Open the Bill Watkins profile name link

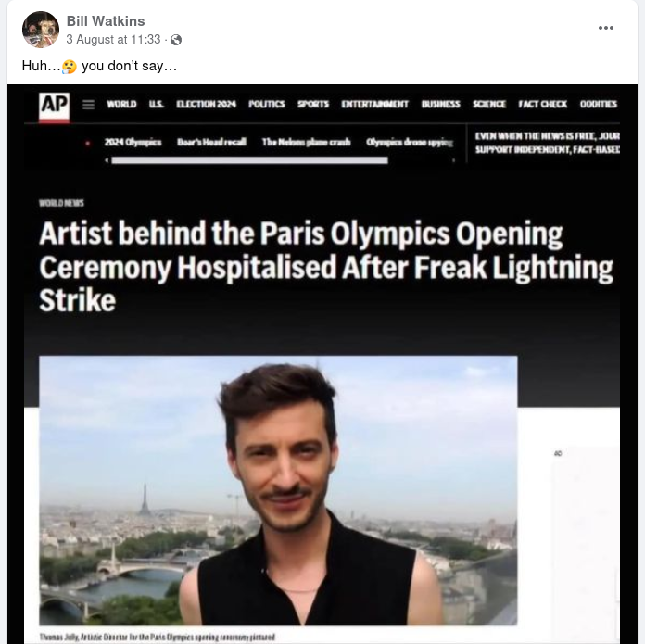[x=106, y=21]
